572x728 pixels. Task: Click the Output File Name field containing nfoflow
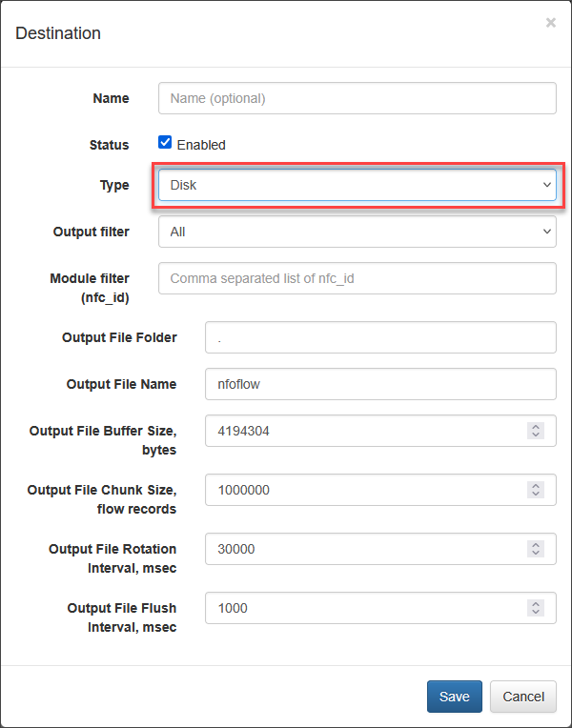tap(380, 384)
